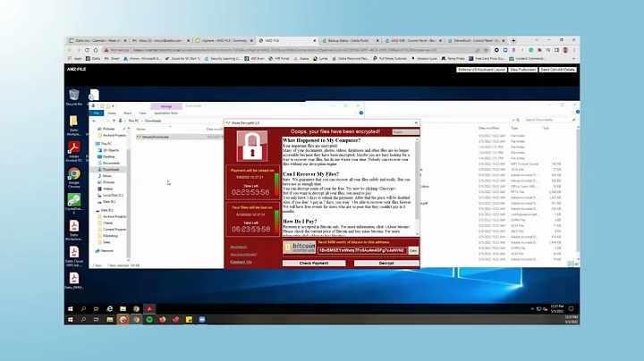Select Clients folder in navigation pane

click(x=108, y=222)
